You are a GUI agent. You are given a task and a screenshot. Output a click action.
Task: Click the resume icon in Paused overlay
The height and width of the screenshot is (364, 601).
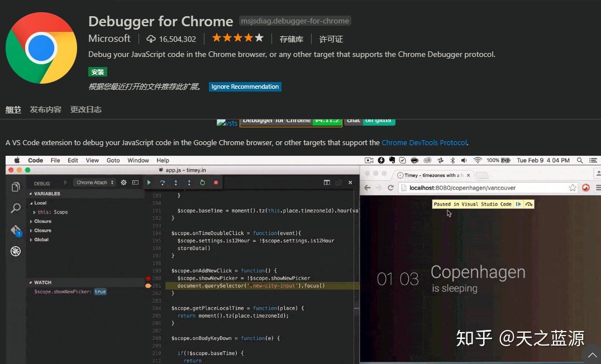point(518,204)
